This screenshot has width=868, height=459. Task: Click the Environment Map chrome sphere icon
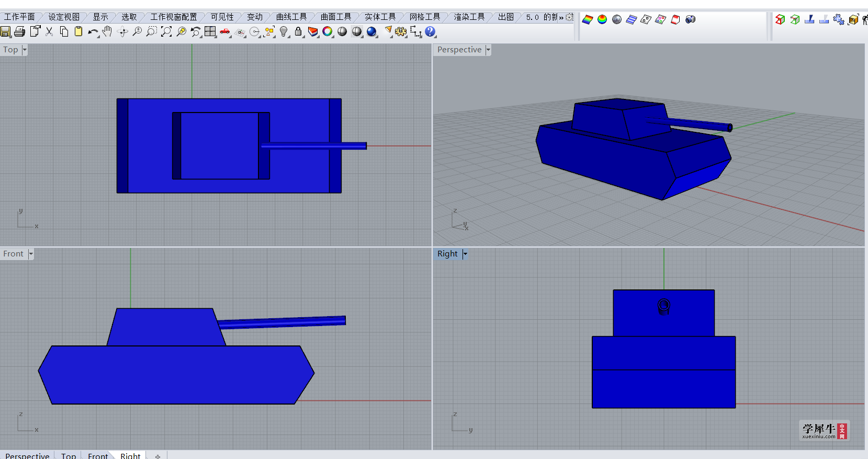(617, 19)
